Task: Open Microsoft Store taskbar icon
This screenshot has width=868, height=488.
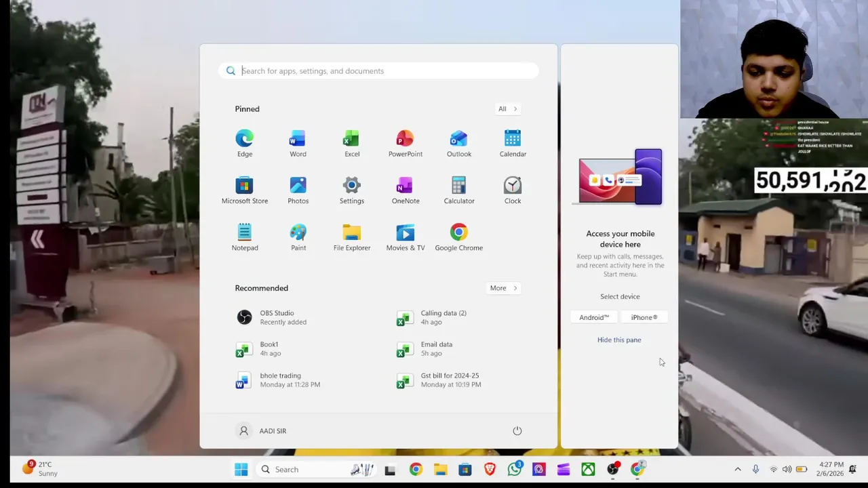Action: [x=465, y=469]
